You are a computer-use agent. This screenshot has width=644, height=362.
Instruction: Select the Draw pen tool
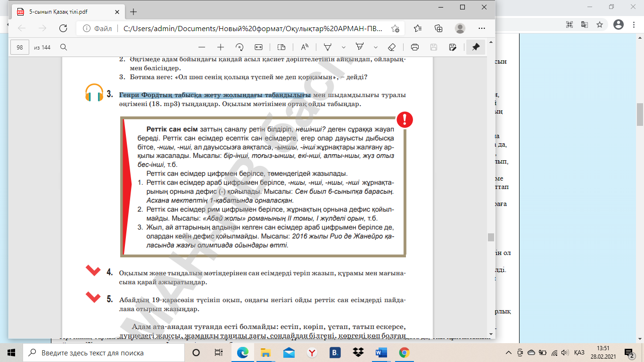[327, 47]
